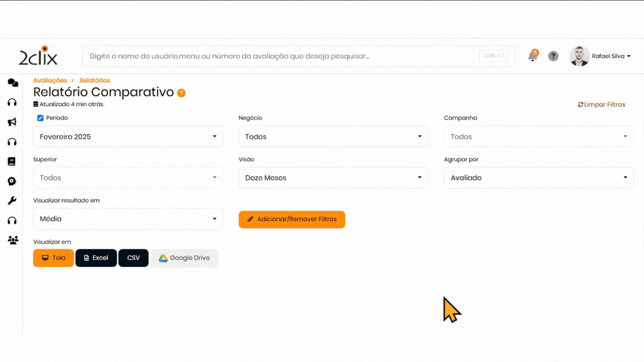Image resolution: width=644 pixels, height=362 pixels.
Task: Click into the top search field
Action: pyautogui.click(x=280, y=56)
